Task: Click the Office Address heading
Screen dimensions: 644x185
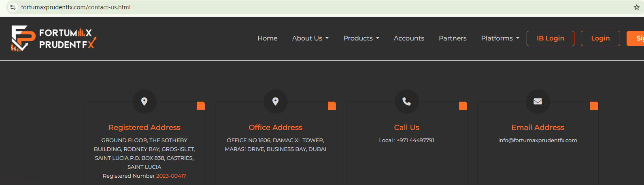Action: 276,128
